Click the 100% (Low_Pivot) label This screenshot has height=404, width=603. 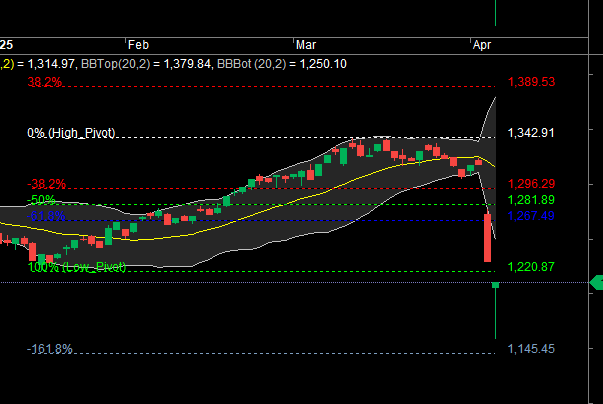77,267
